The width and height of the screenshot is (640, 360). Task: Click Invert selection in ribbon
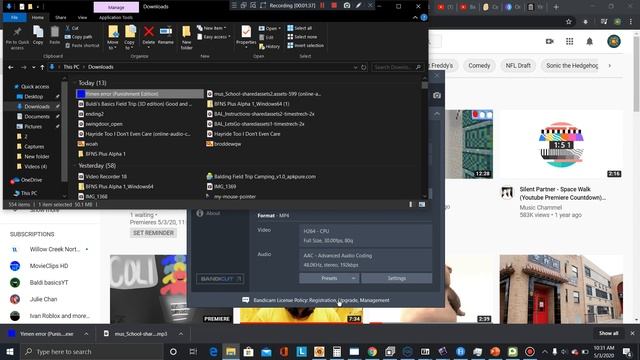[x=305, y=45]
